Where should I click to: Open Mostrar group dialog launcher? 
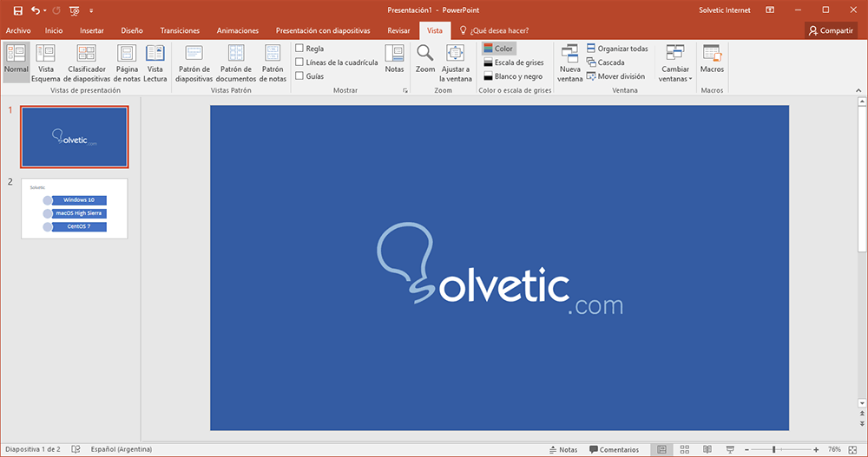405,91
